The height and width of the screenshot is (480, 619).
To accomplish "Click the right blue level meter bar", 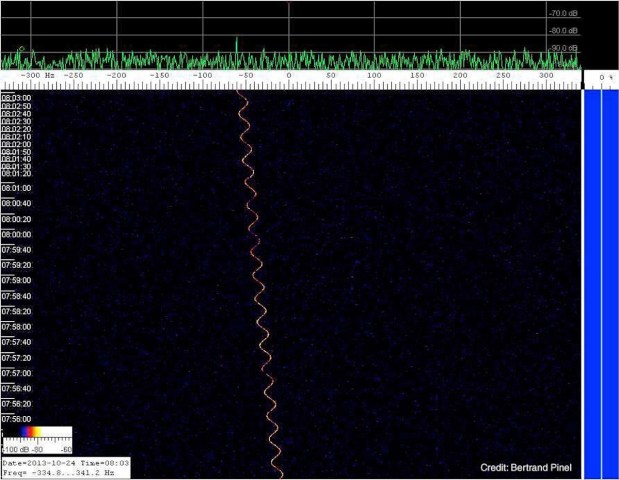I will [611, 280].
